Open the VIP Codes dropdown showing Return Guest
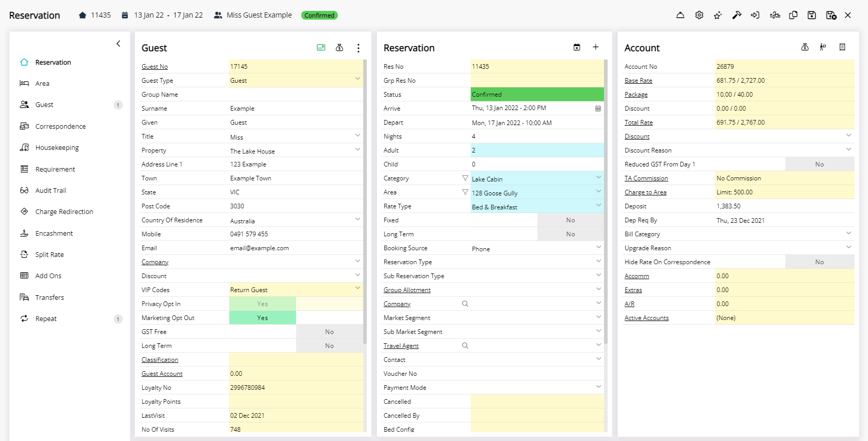 point(296,290)
